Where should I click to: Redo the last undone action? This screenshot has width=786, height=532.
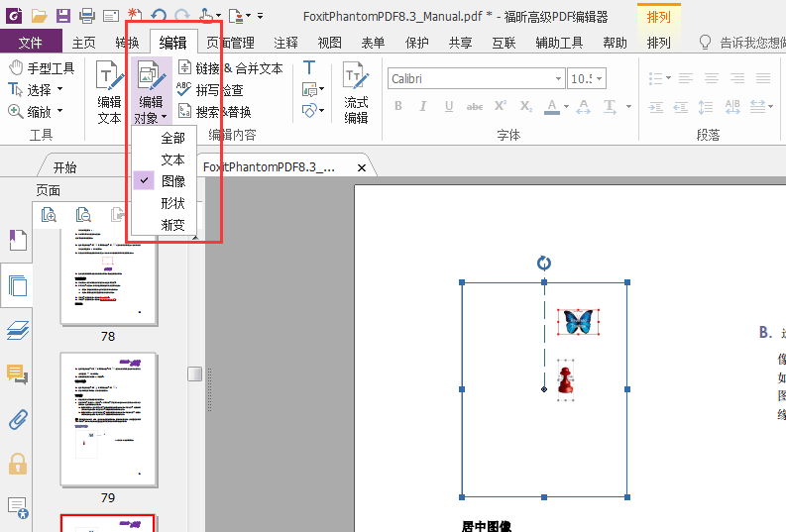[182, 16]
